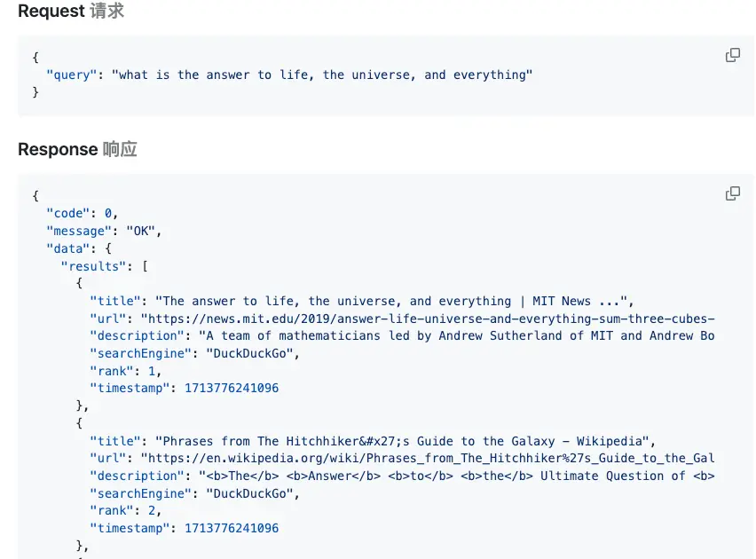The height and width of the screenshot is (559, 756).
Task: Click the Hitchhiker Wikipedia title string
Action: [x=402, y=441]
